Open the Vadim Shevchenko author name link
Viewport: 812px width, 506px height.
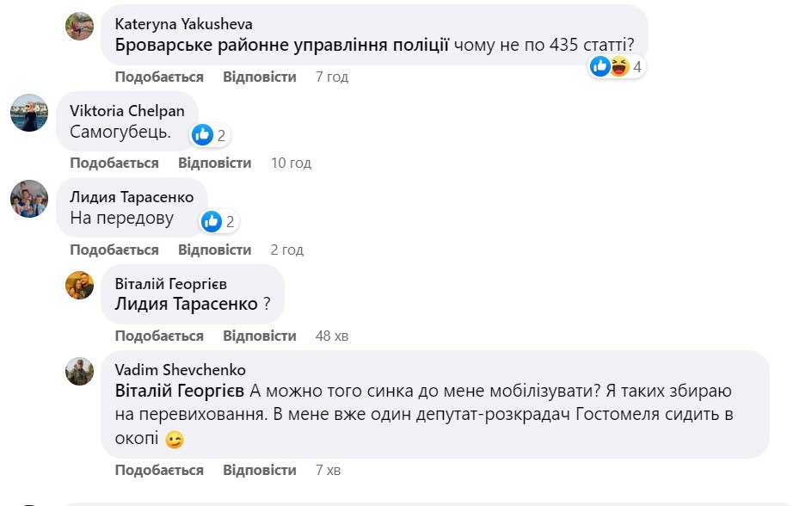point(181,369)
